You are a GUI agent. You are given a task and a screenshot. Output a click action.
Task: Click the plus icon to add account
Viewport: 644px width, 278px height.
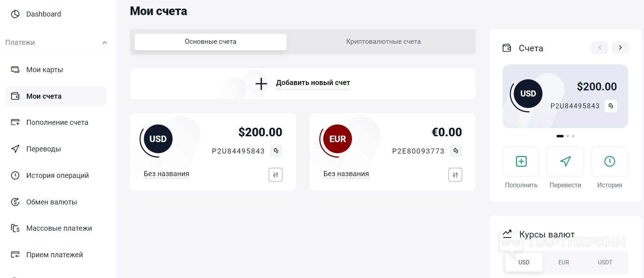(x=261, y=84)
